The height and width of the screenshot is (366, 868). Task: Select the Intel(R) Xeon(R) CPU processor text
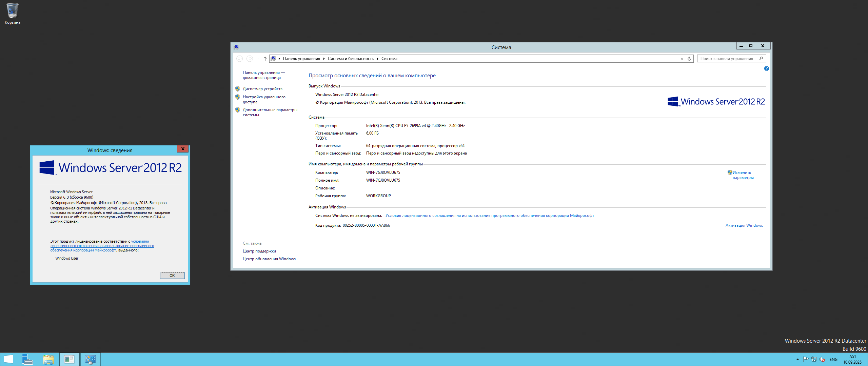pyautogui.click(x=415, y=126)
